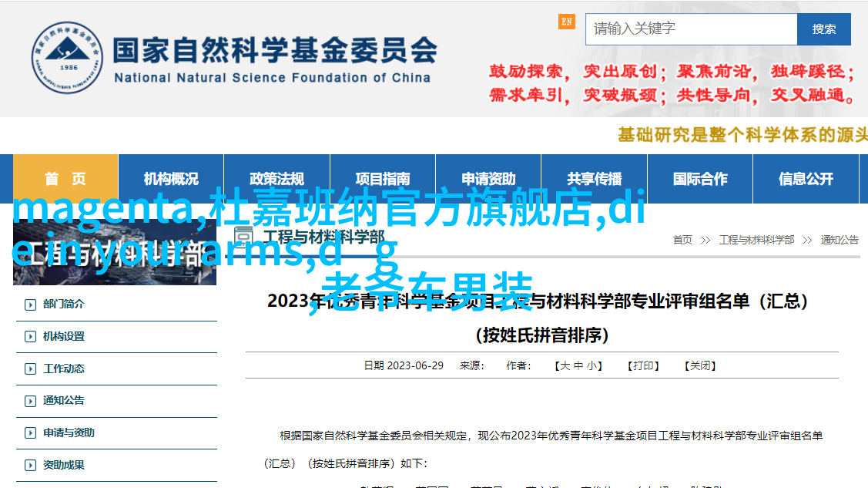Click the keyword search input field
Viewport: 868px width, 488px height.
(x=691, y=29)
